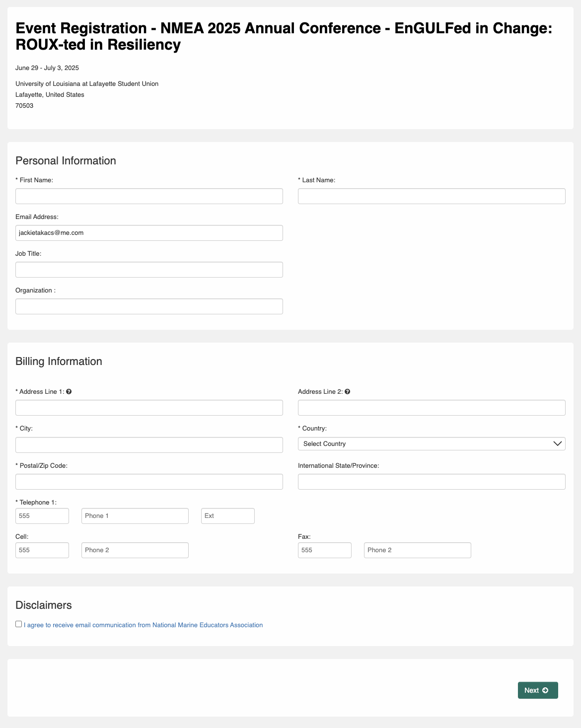581x728 pixels.
Task: Open the Select Country dropdown
Action: point(432,444)
